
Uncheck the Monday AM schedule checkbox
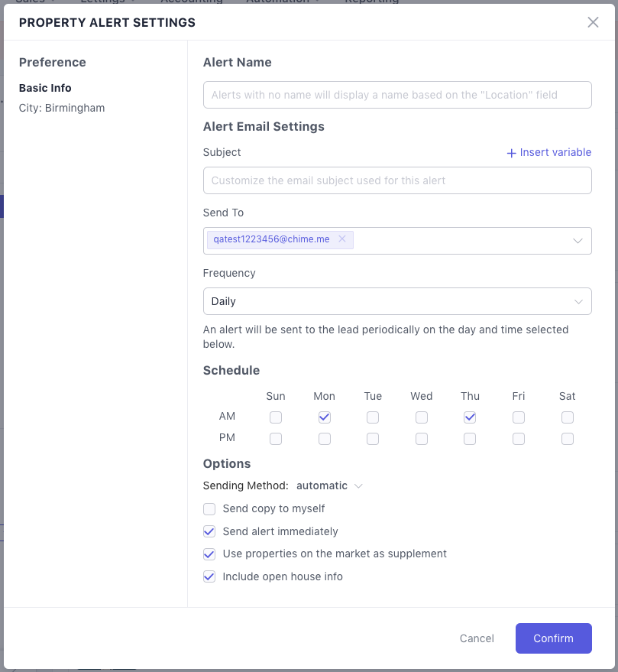click(325, 417)
